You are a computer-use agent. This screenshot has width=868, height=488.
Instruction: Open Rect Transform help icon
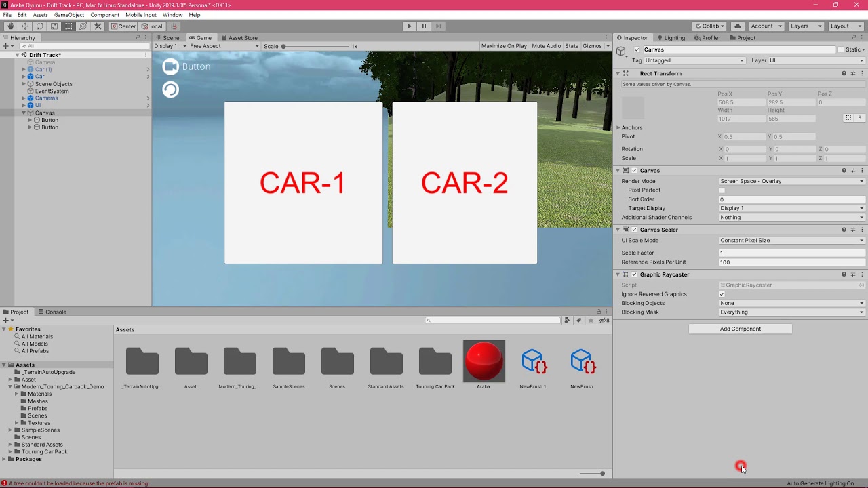coord(844,73)
